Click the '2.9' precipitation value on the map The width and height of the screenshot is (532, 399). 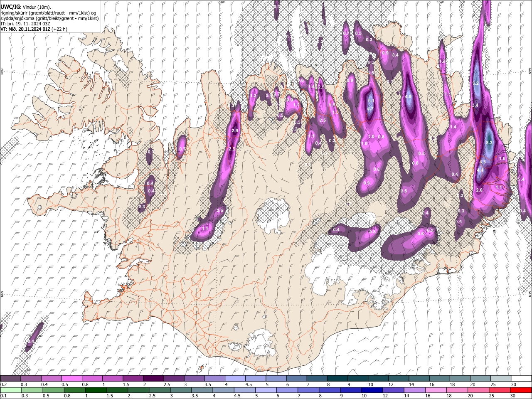pyautogui.click(x=234, y=131)
